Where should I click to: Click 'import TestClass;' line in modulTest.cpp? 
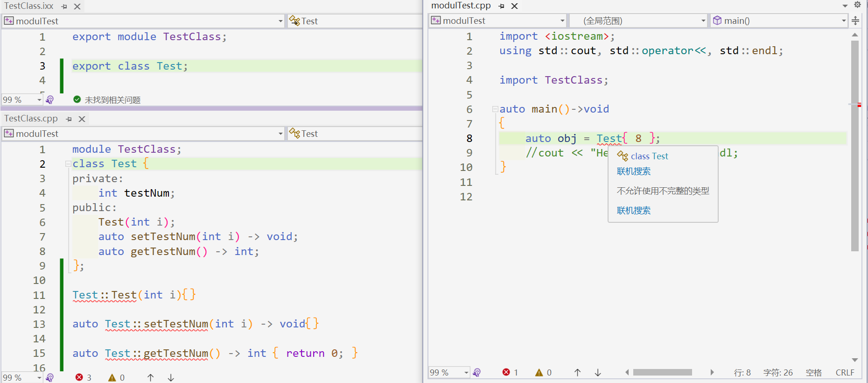[554, 80]
